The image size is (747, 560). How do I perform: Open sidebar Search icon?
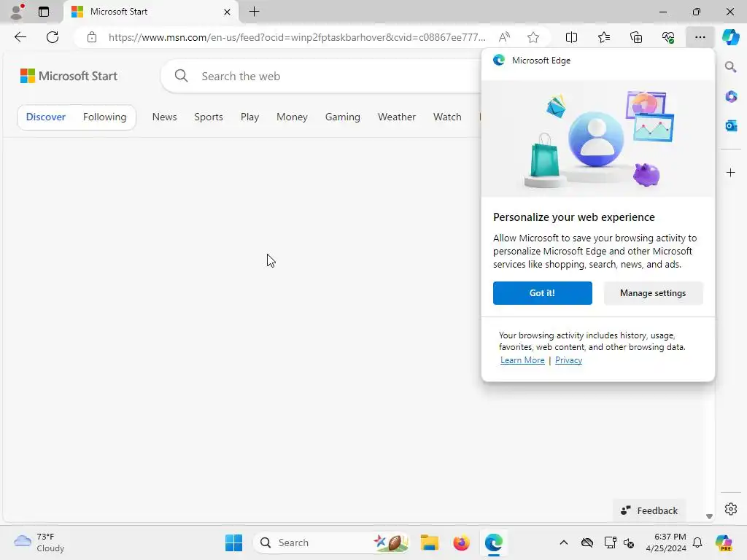click(x=731, y=67)
